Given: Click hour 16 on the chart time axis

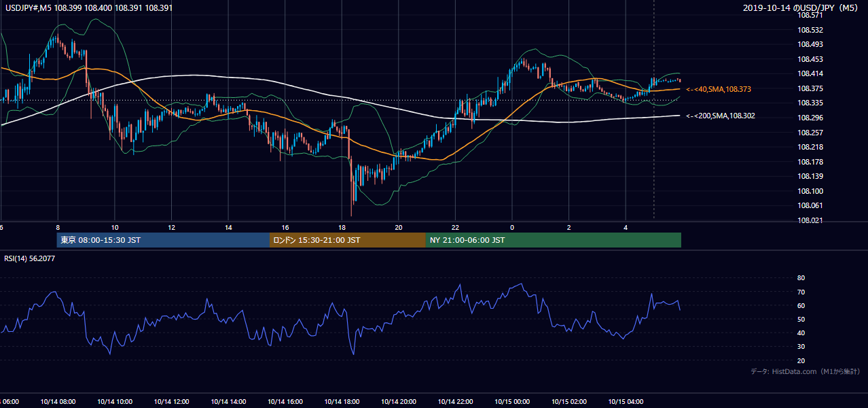Looking at the screenshot, I should (x=285, y=228).
